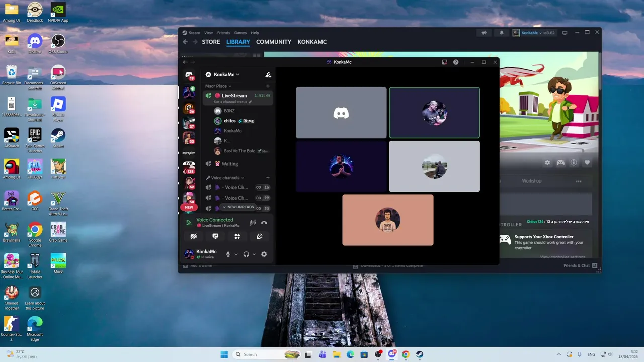Click the invite people icon beside KonkaMc
The width and height of the screenshot is (644, 362).
tap(268, 75)
